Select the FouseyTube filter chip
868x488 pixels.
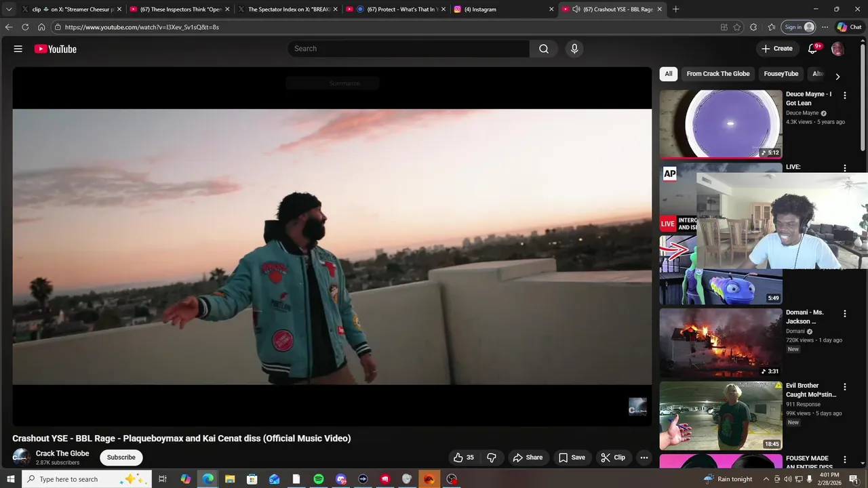tap(781, 74)
